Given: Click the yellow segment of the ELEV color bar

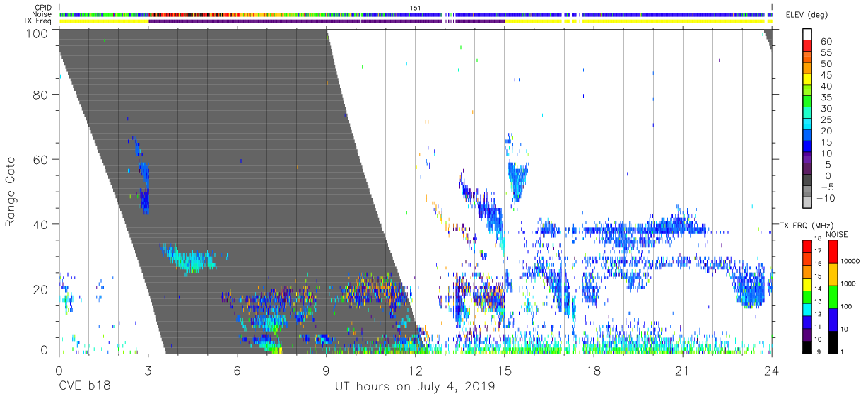Looking at the screenshot, I should (808, 81).
